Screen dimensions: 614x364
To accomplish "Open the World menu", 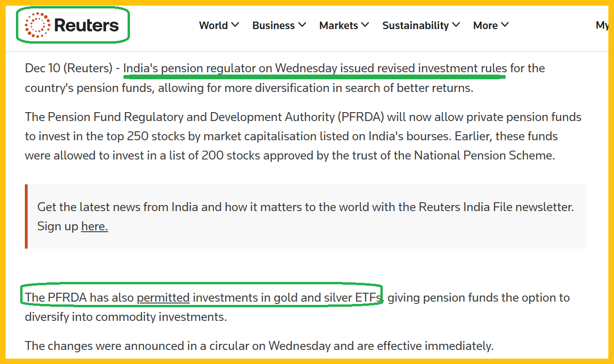I will 213,25.
